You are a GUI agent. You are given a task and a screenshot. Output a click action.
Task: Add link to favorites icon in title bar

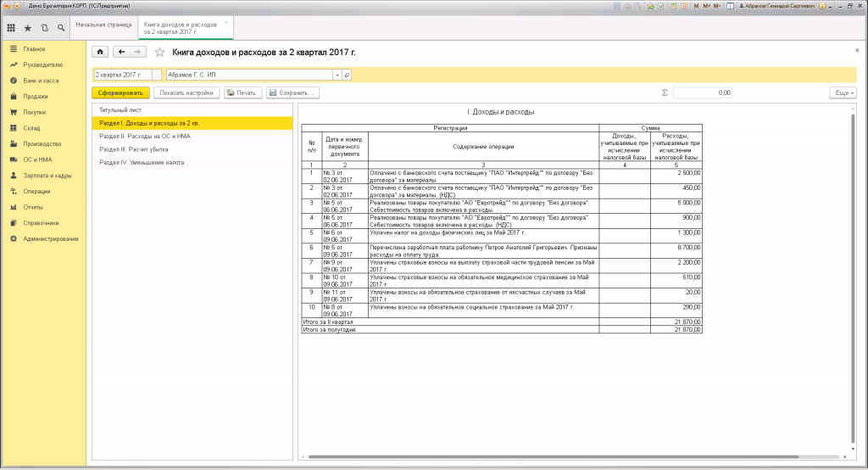pyautogui.click(x=650, y=6)
